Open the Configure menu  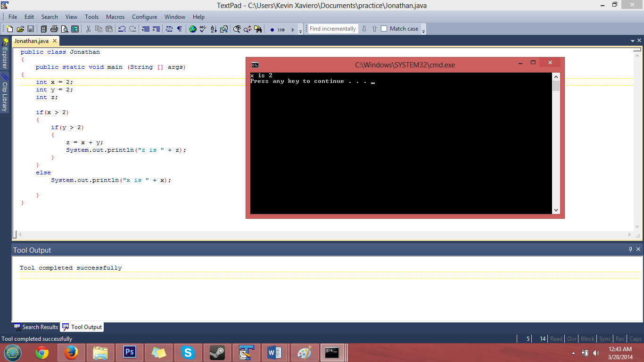(x=144, y=16)
